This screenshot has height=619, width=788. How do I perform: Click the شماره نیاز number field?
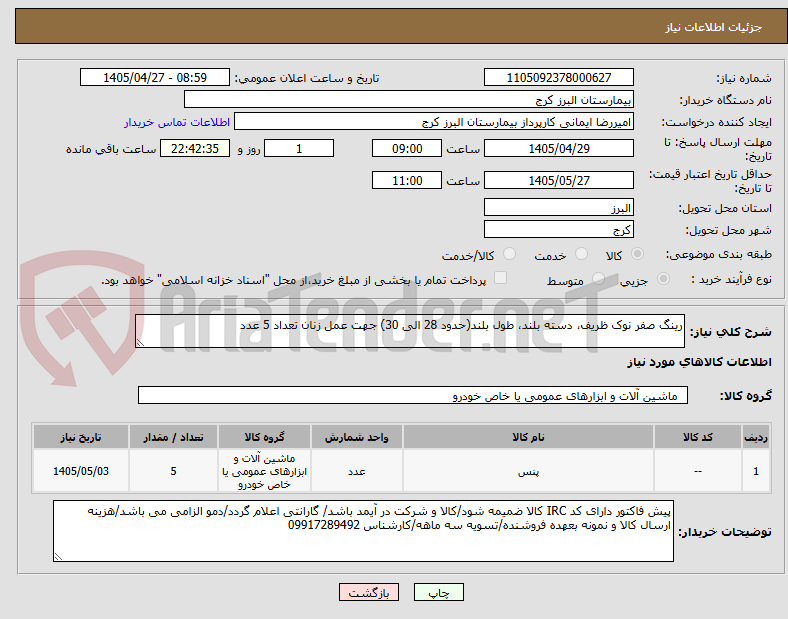pos(558,78)
